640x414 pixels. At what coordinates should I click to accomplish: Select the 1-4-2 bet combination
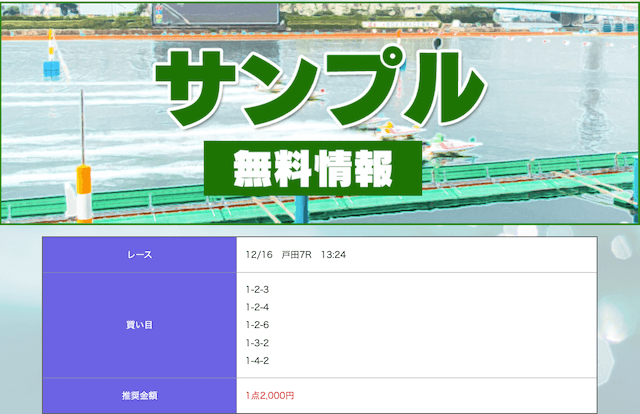(257, 361)
